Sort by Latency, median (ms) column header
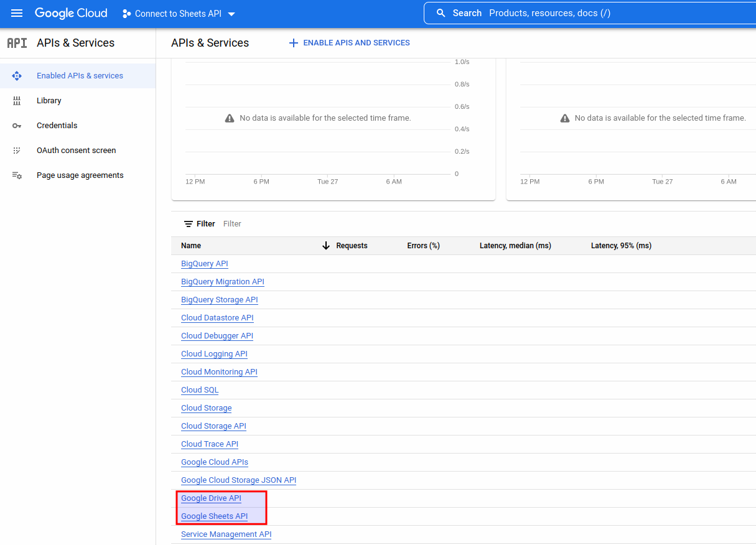 (x=515, y=246)
